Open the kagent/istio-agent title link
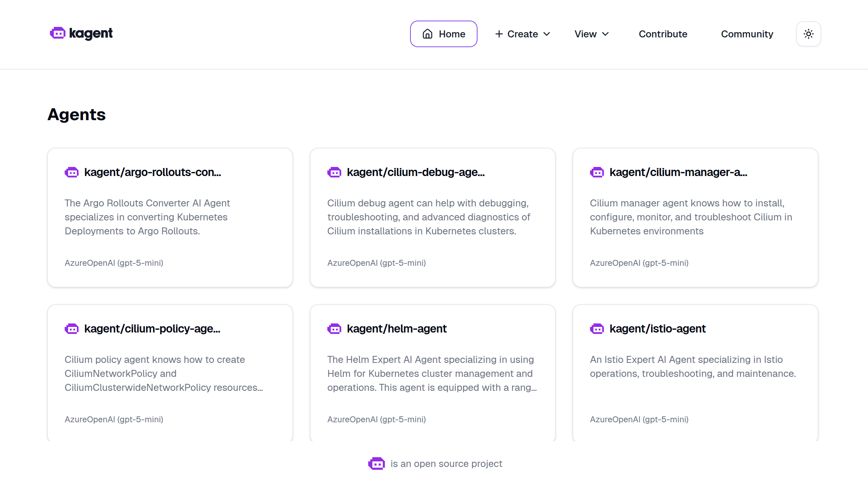The image size is (868, 482). 657,328
